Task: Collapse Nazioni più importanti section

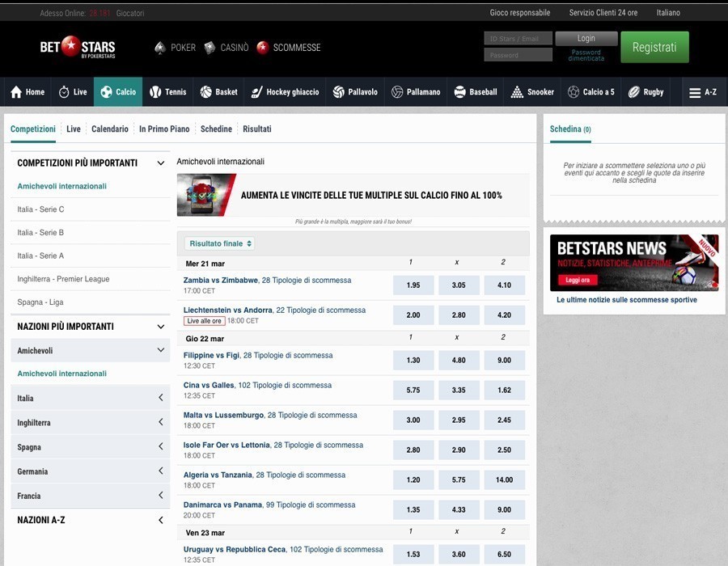Action: point(161,327)
